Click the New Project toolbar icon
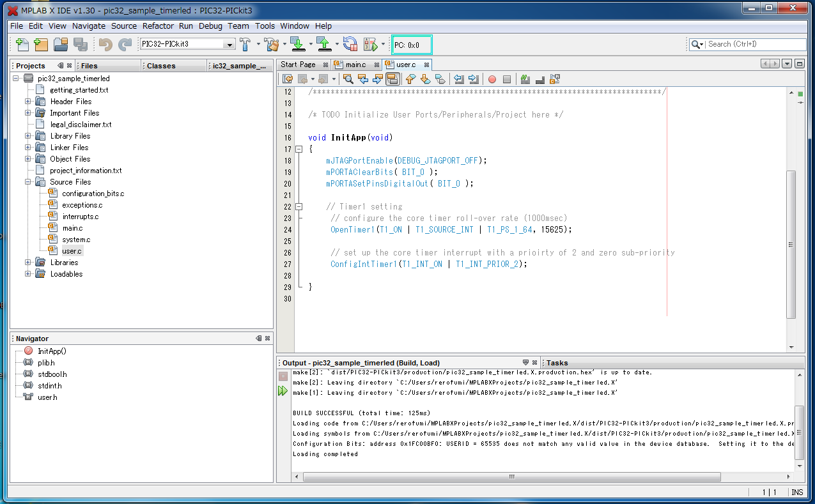Screen dimensions: 815x504 pyautogui.click(x=41, y=44)
